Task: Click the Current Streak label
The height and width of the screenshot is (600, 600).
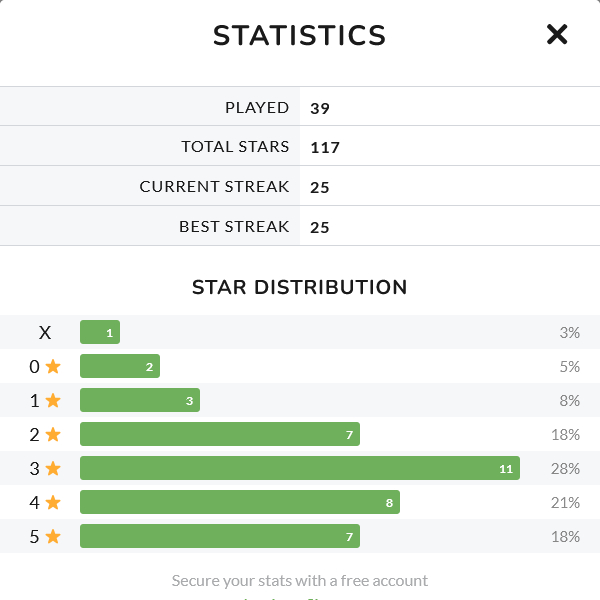Action: pos(214,187)
